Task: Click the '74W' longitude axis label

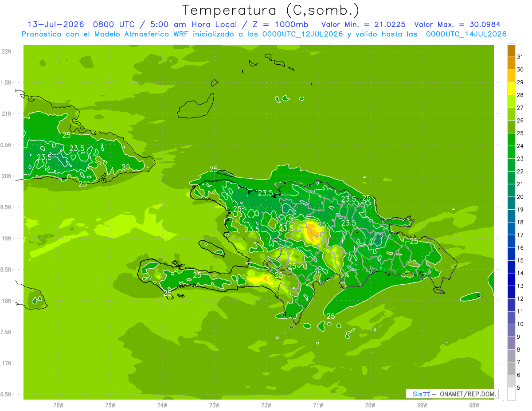Action: (162, 405)
